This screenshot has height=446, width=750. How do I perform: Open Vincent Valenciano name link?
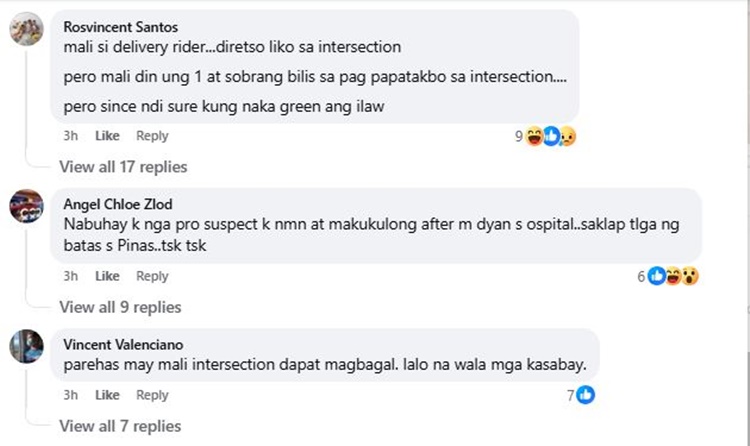click(117, 344)
